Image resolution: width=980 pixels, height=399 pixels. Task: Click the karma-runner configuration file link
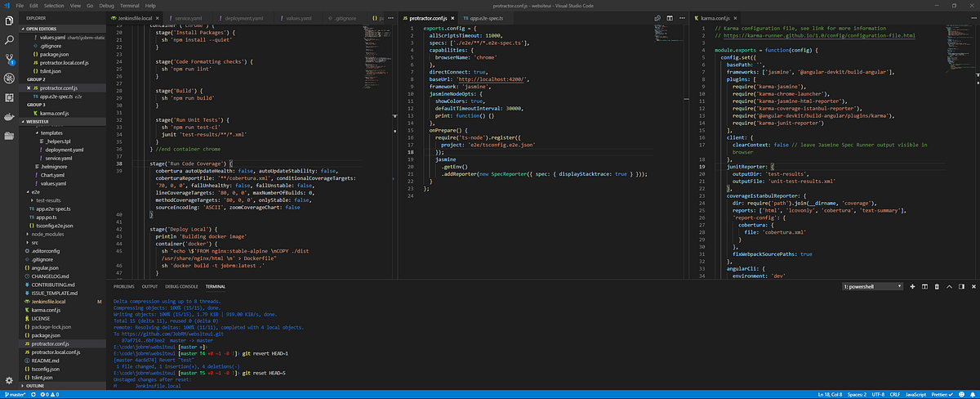coord(817,36)
